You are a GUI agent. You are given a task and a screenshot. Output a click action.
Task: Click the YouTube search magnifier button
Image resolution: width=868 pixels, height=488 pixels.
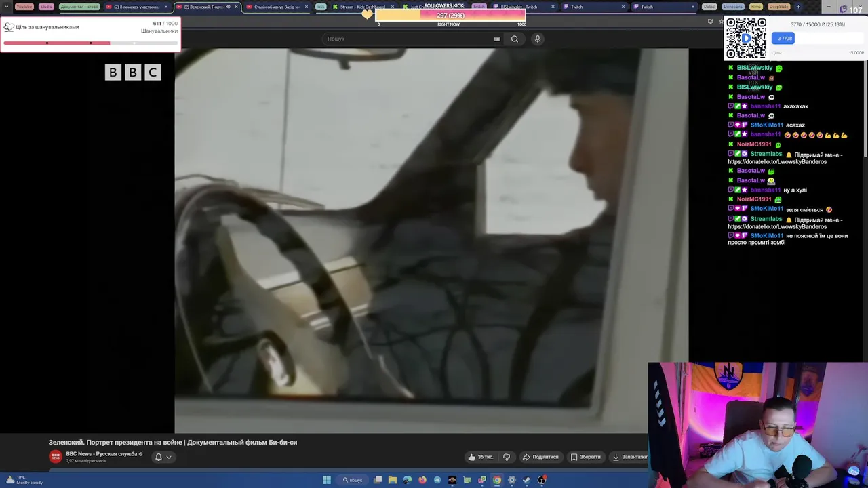[515, 39]
